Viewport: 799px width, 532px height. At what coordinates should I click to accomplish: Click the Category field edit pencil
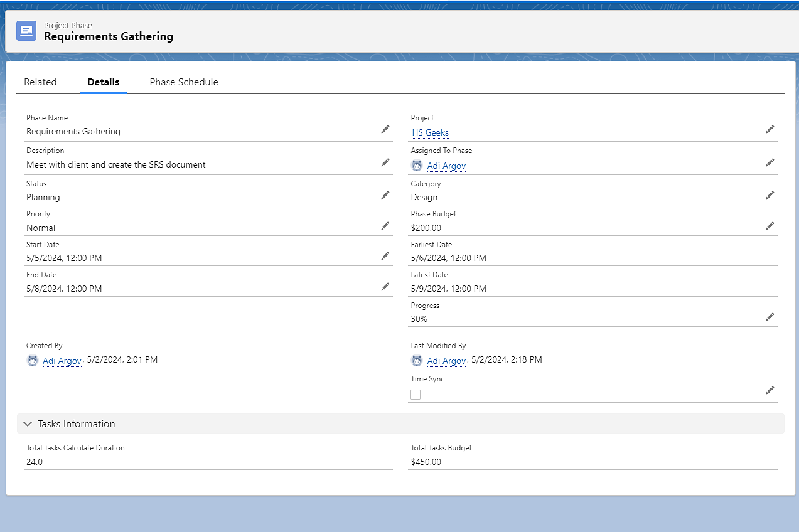click(x=770, y=195)
